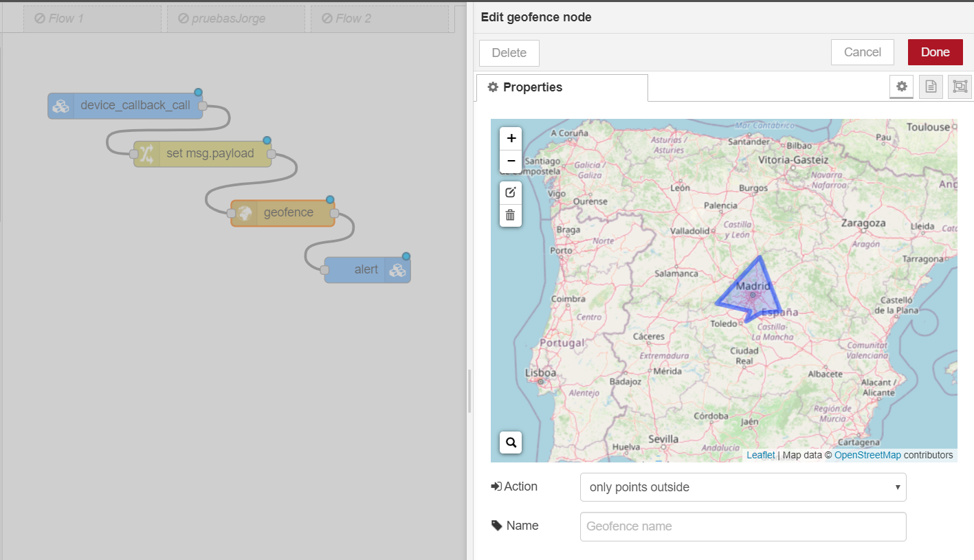Open node description document icon

pyautogui.click(x=931, y=87)
